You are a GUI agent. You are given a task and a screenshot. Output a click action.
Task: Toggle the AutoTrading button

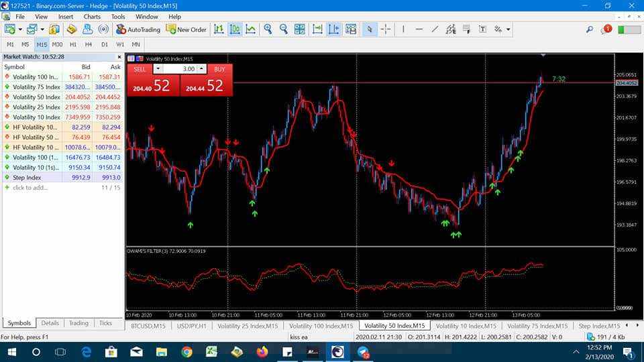pos(138,29)
